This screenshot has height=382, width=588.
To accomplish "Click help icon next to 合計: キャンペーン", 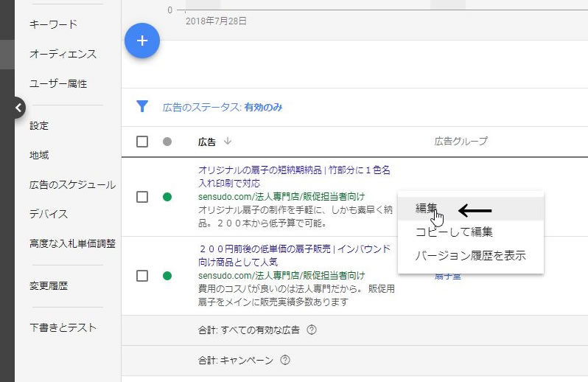I will 285,361.
